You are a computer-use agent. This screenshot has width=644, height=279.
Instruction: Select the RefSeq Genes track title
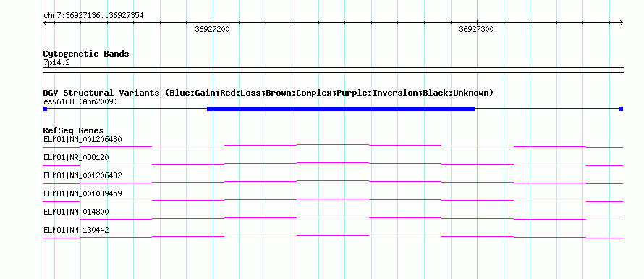point(74,131)
